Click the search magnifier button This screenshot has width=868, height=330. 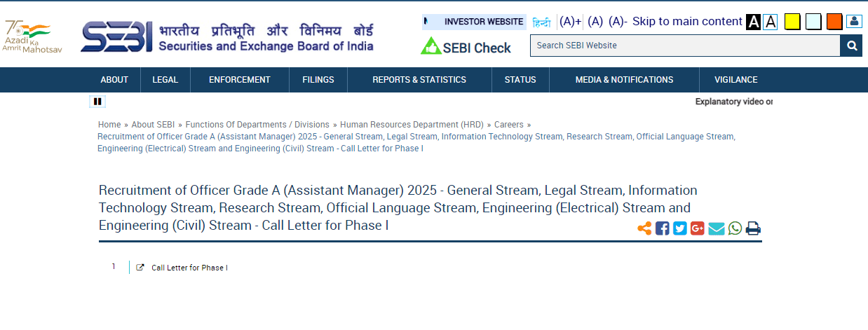coord(850,46)
